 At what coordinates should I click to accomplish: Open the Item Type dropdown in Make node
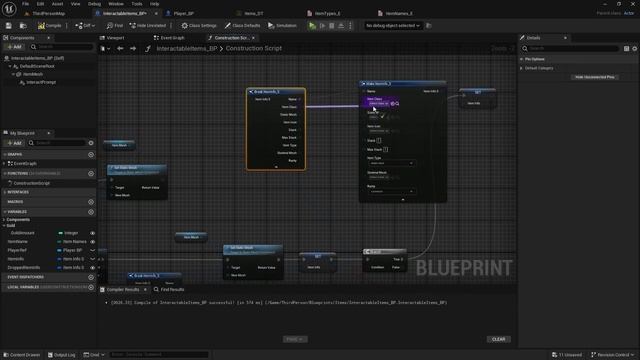point(391,163)
